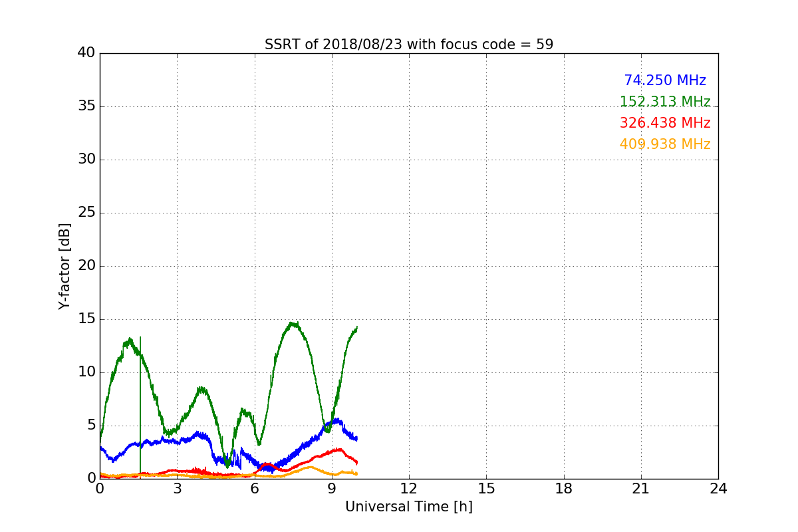
Task: Click the x-axis tick label "18"
Action: pyautogui.click(x=564, y=489)
